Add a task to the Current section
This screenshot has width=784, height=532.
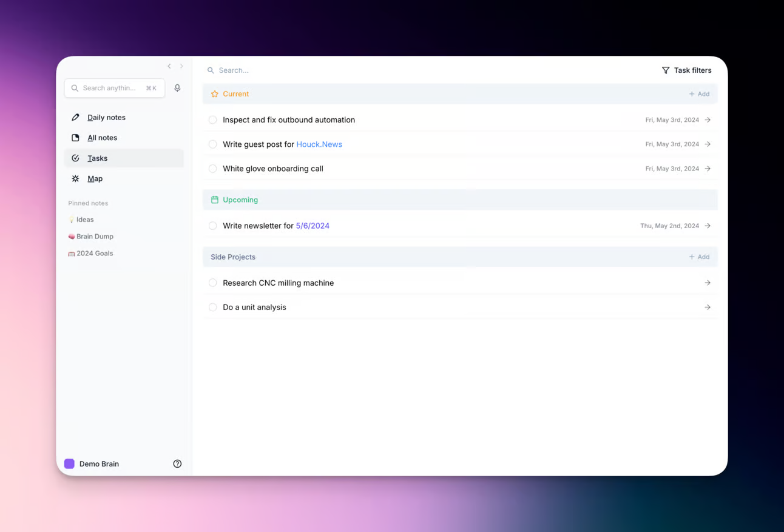pos(699,93)
